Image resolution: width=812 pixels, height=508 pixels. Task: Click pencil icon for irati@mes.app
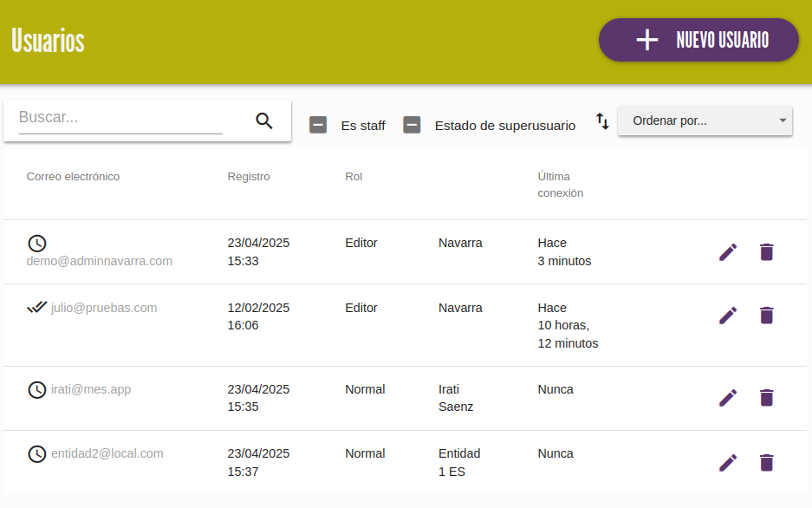click(x=728, y=398)
